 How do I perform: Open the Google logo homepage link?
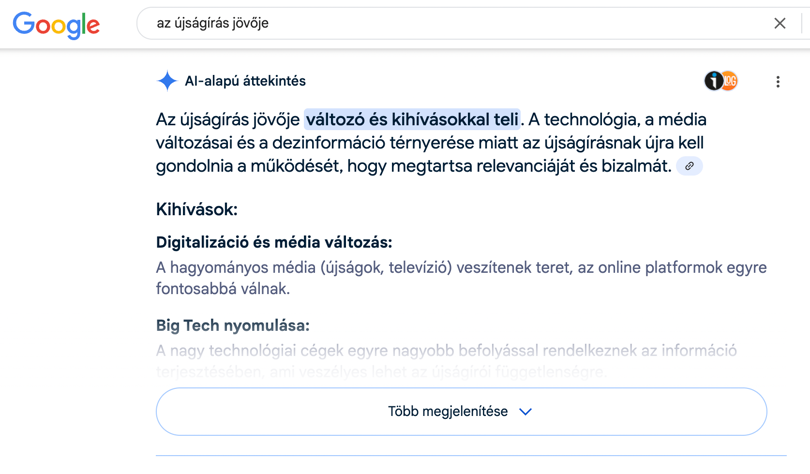click(x=56, y=25)
